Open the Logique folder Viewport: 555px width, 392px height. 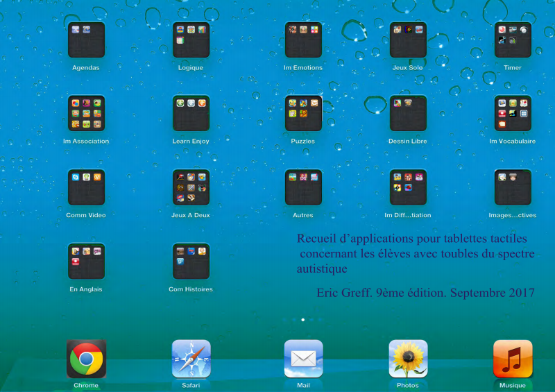click(191, 40)
